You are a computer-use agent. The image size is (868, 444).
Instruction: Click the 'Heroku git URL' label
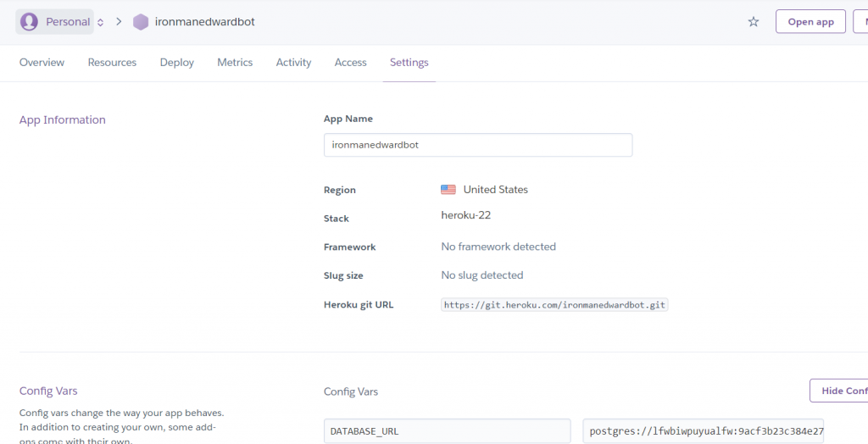click(x=359, y=304)
